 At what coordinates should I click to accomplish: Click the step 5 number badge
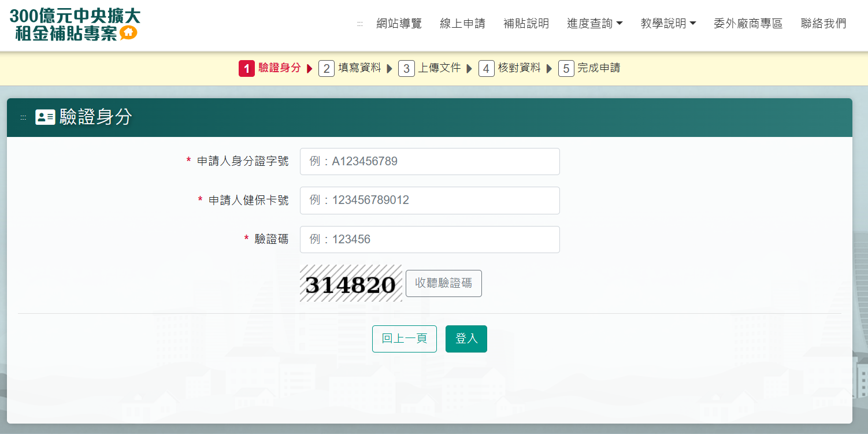[x=566, y=69]
